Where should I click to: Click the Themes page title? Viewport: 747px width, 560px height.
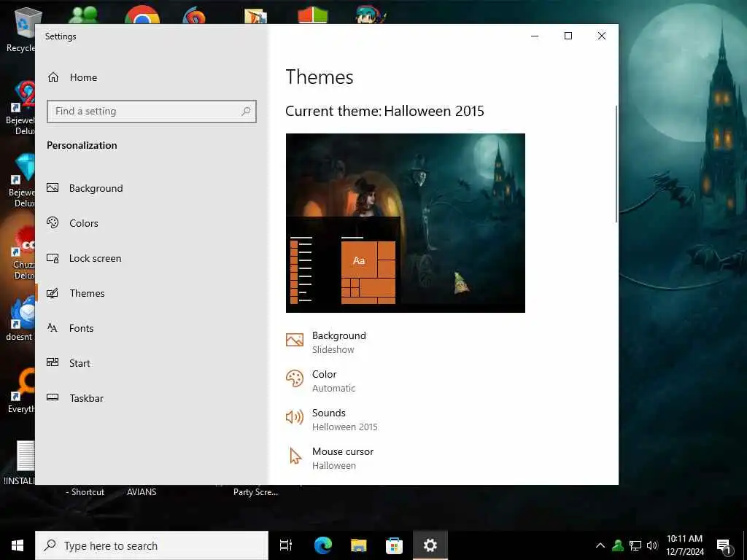tap(320, 77)
